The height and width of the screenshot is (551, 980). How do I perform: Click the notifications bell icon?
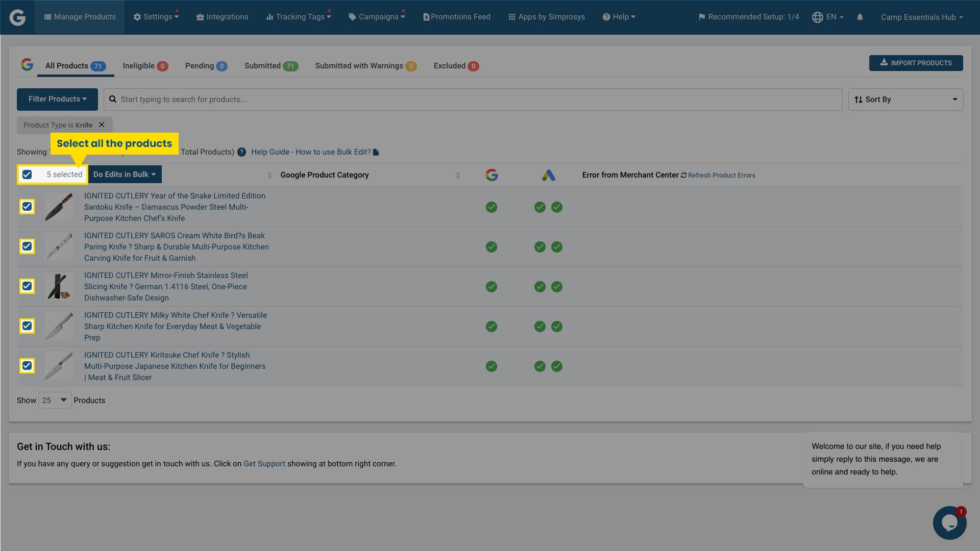click(x=860, y=17)
